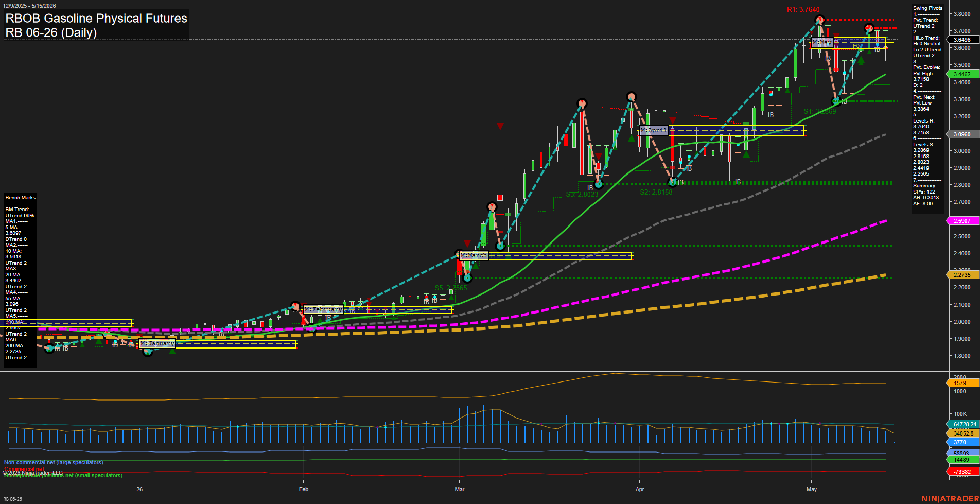
Task: Select the teal 64728.24 volume tag
Action: tap(964, 424)
